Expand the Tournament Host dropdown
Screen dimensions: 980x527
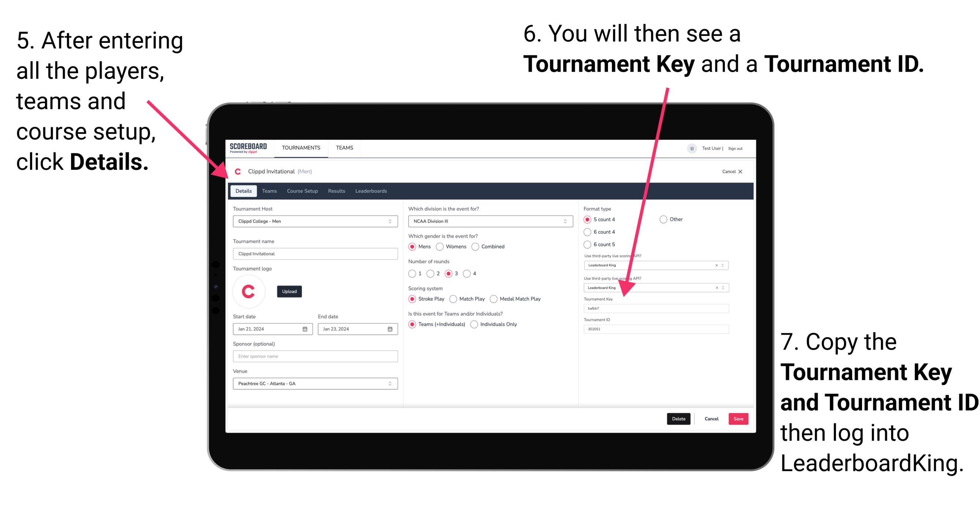point(390,221)
